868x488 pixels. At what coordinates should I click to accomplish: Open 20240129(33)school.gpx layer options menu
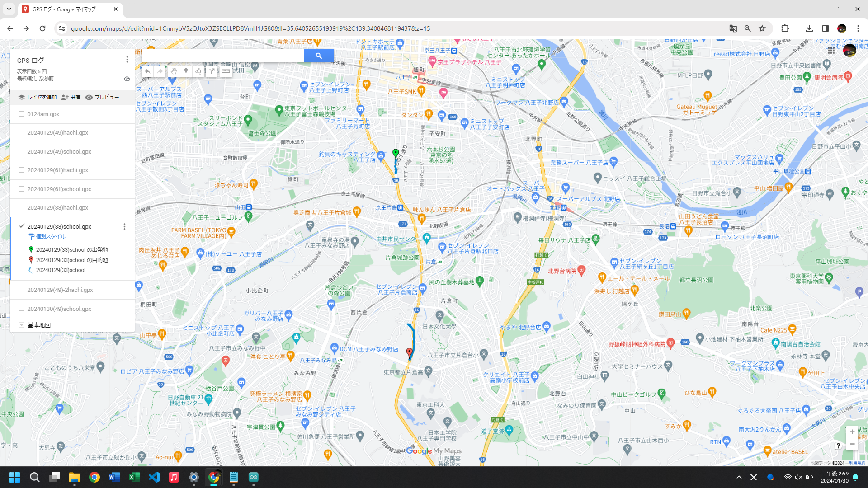124,226
